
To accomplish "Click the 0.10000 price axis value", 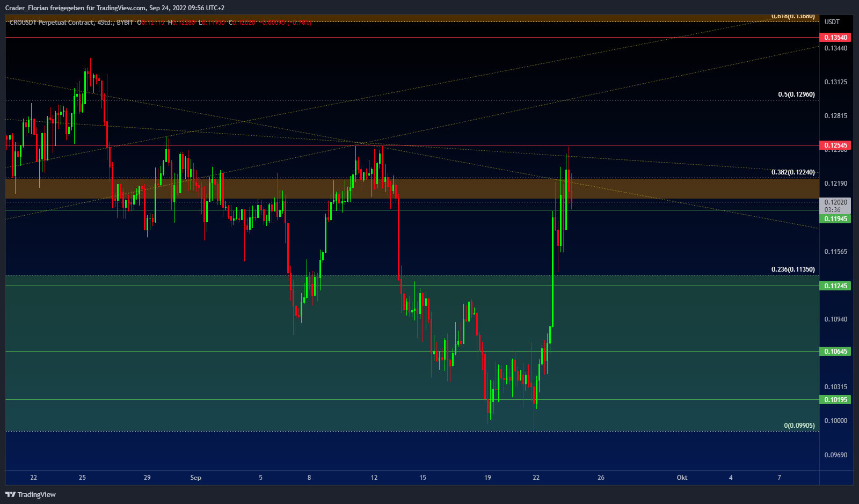I will pos(836,421).
